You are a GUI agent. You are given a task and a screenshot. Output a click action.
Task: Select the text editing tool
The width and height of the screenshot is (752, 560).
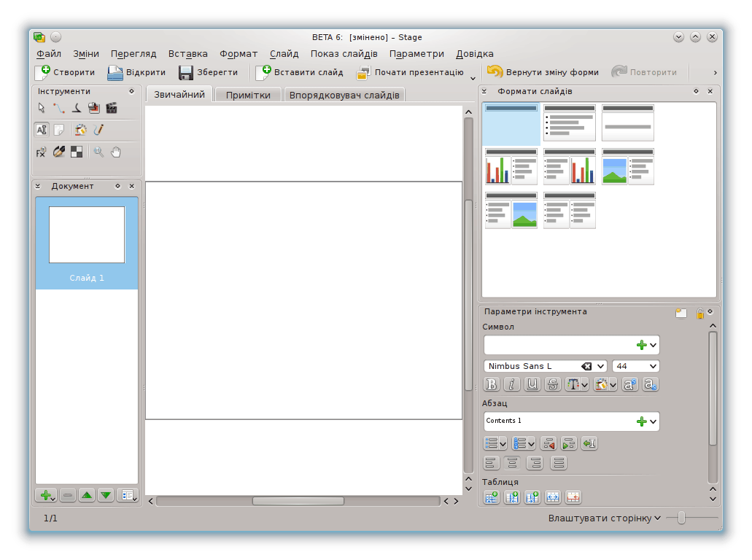pyautogui.click(x=42, y=130)
